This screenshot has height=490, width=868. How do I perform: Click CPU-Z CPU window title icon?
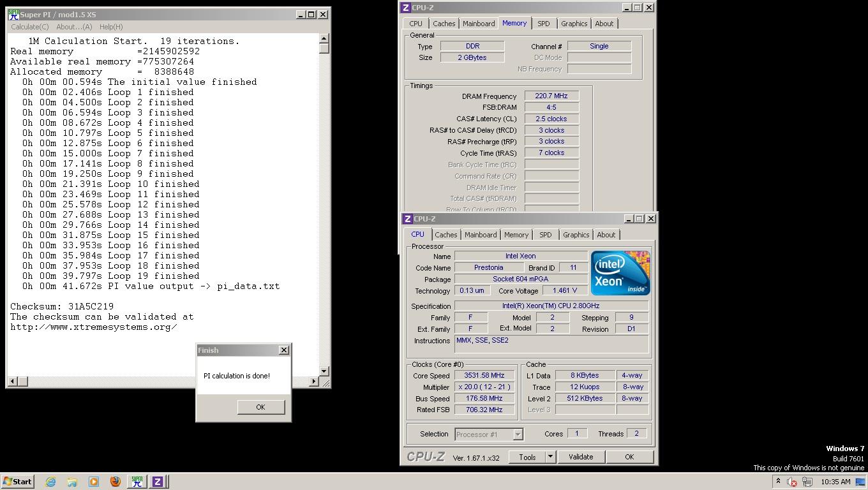(x=407, y=219)
